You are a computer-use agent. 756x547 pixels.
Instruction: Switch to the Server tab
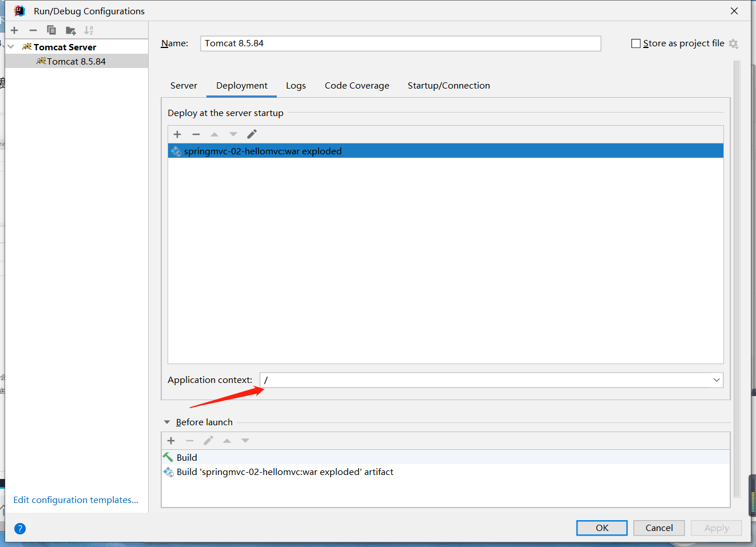[184, 86]
